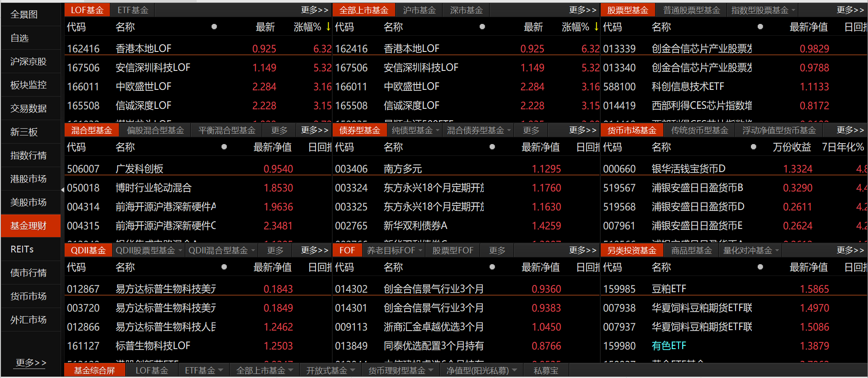The height and width of the screenshot is (378, 868).
Task: Sort by 万份收益 column in 货币市场基金 panel
Action: click(792, 147)
